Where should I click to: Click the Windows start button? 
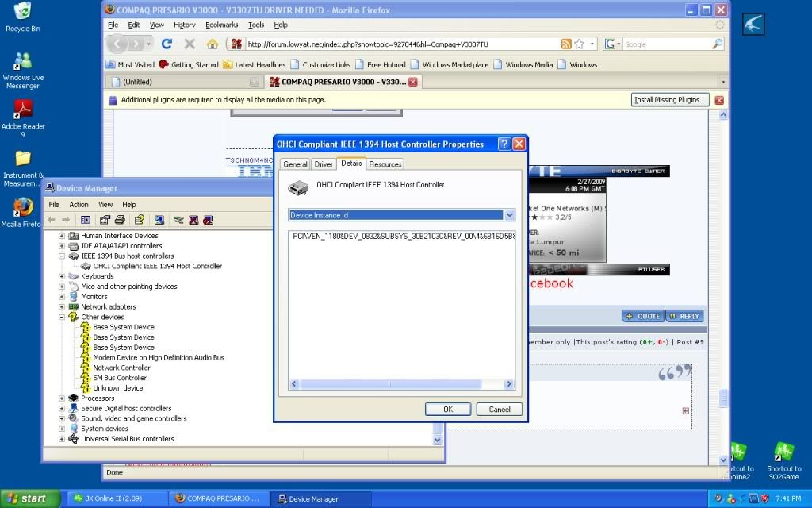point(30,498)
